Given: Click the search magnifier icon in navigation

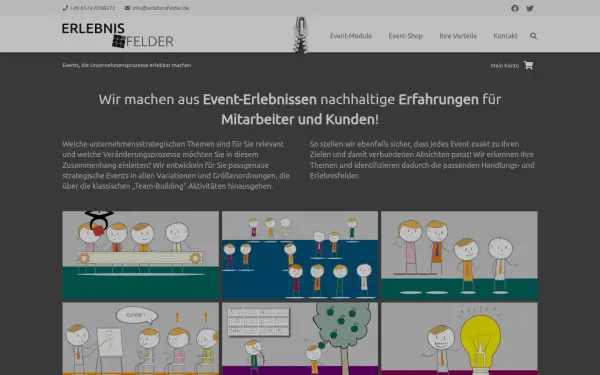Looking at the screenshot, I should tap(533, 36).
